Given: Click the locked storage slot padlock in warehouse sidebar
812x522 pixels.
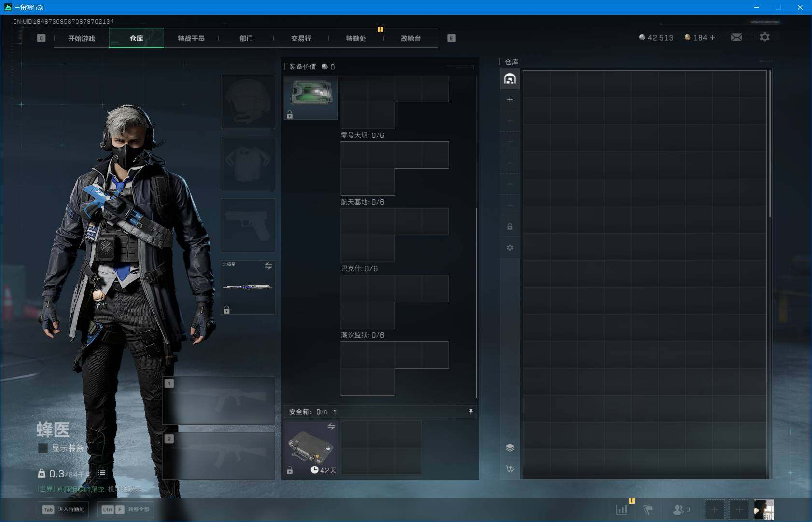Looking at the screenshot, I should click(510, 226).
